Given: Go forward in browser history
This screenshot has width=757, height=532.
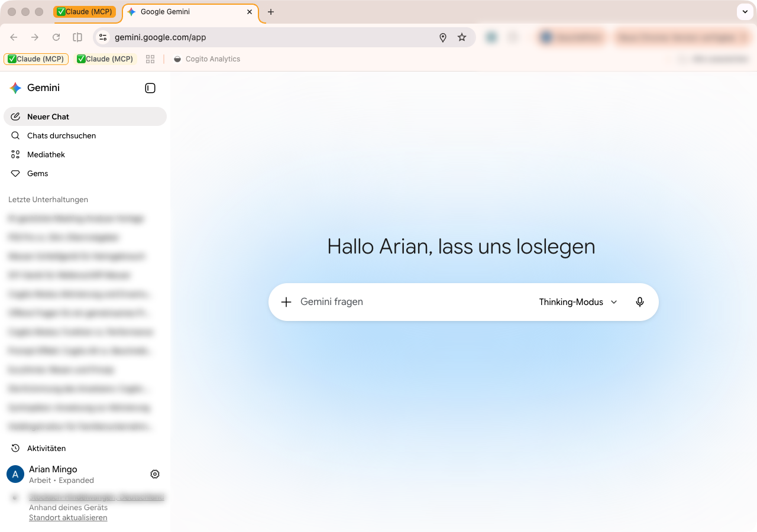Looking at the screenshot, I should [35, 37].
